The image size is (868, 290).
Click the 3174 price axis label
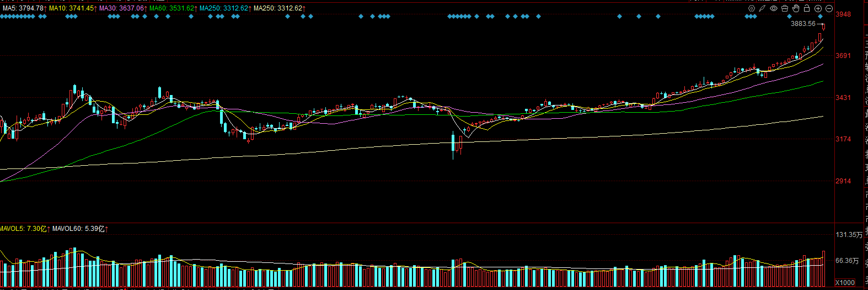(x=843, y=139)
